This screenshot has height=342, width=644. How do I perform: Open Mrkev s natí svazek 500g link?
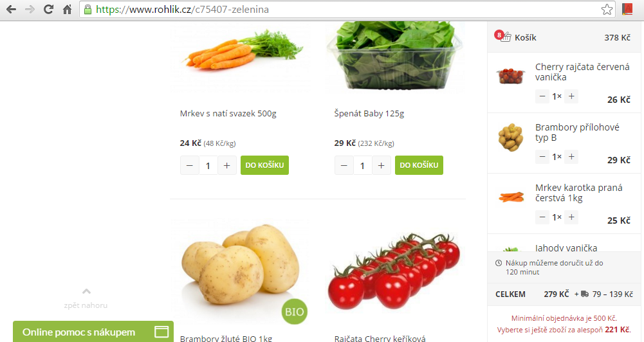(228, 113)
